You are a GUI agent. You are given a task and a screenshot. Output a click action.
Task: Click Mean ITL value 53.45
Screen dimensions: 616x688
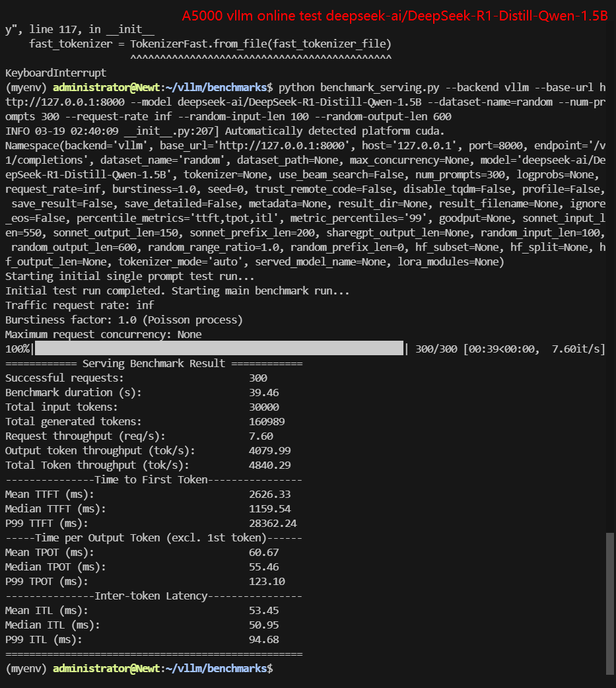263,610
